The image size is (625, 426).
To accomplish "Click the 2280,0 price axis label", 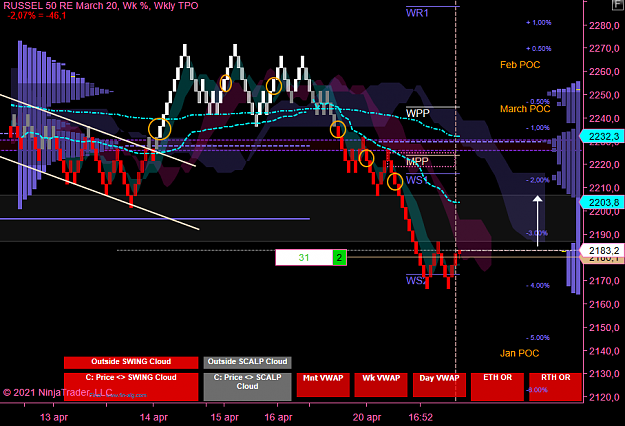I will (604, 26).
